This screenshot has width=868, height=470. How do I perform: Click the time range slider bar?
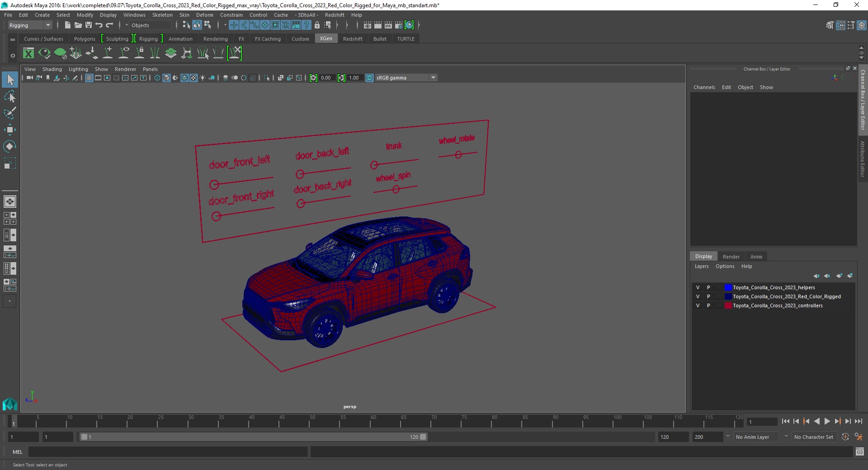point(253,437)
